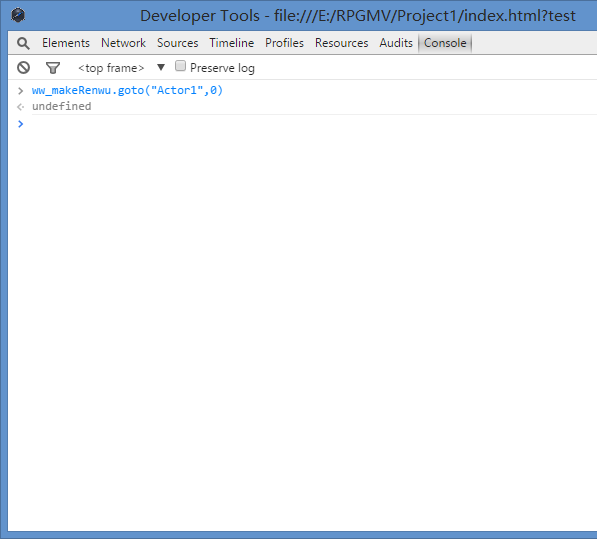Click the ww_makeRenwu.goto console command text
Viewport: 597px width, 539px height.
point(127,90)
